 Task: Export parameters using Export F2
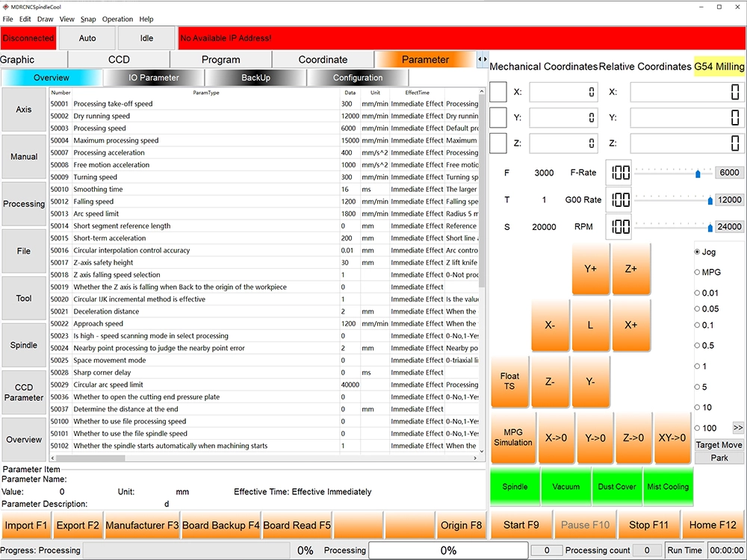[78, 525]
